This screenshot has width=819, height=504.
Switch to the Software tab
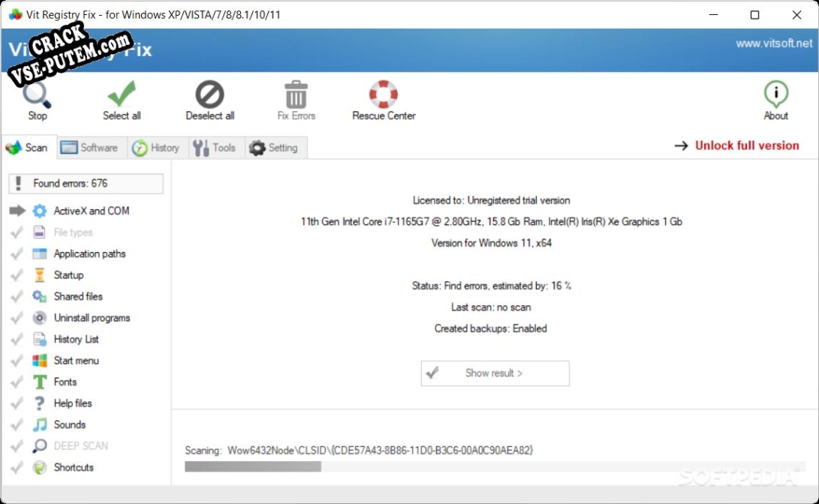(90, 148)
